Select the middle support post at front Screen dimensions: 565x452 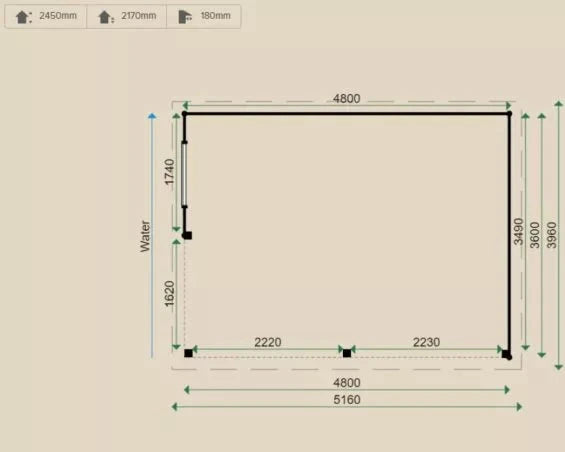[347, 354]
